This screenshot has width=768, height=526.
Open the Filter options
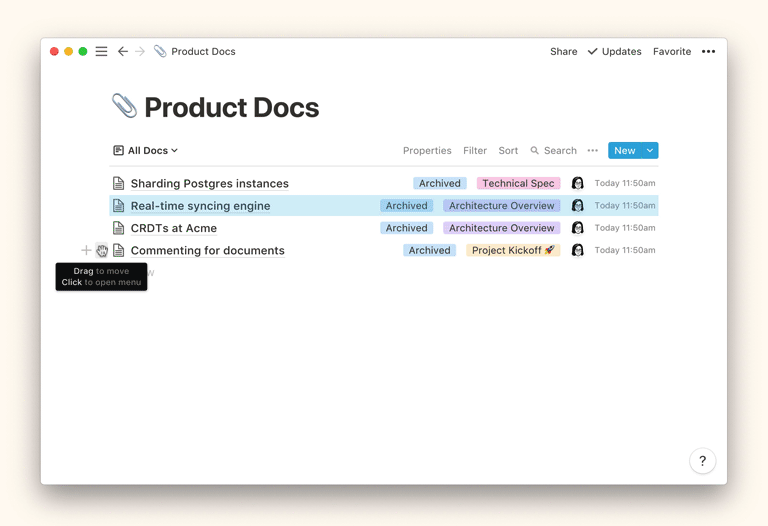tap(475, 151)
